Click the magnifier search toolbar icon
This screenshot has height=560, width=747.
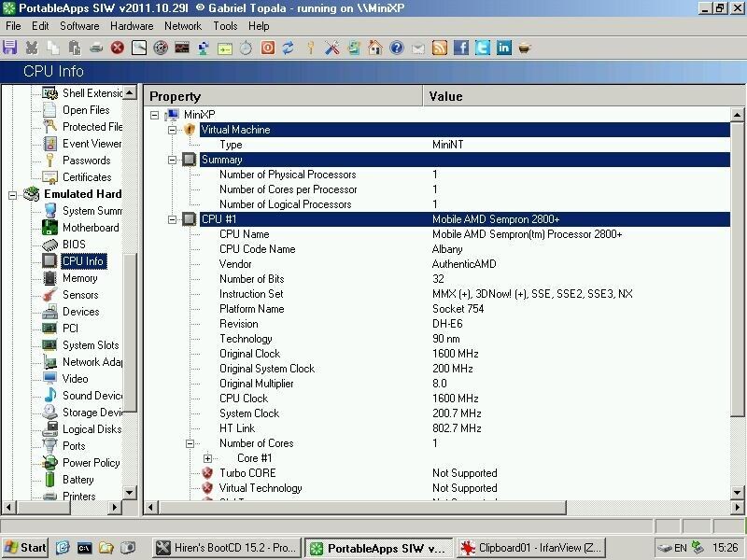point(138,48)
